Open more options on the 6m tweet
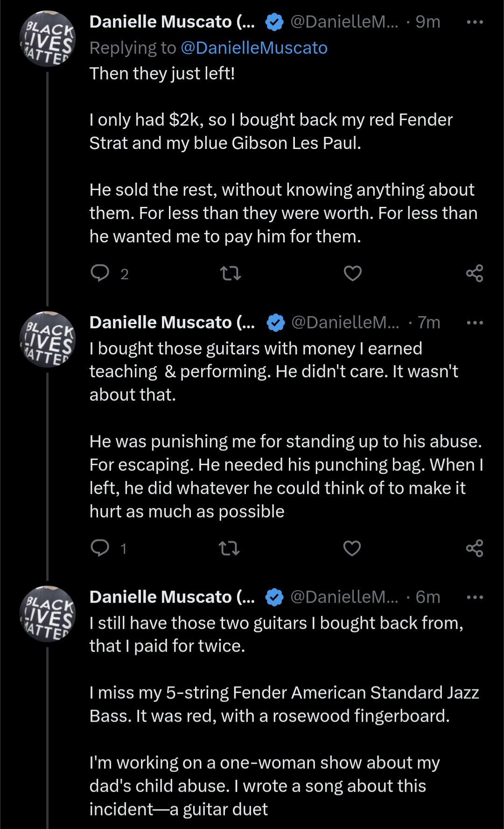The height and width of the screenshot is (829, 504). pos(475,597)
